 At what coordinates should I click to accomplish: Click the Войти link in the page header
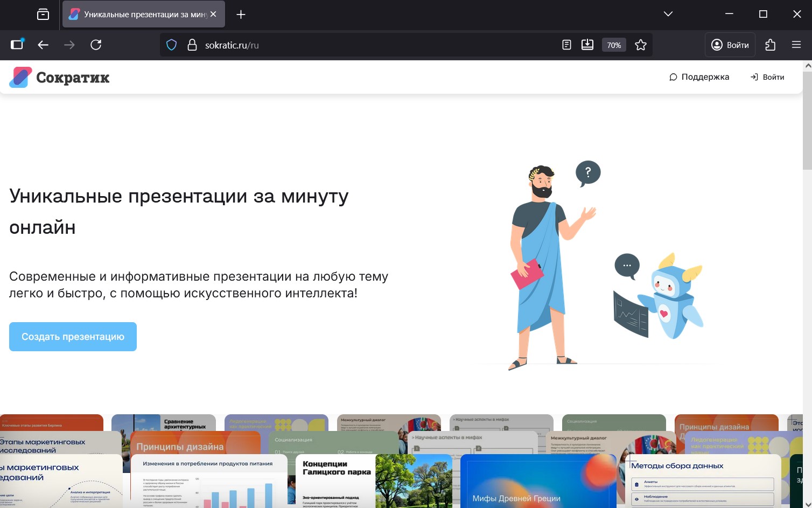pyautogui.click(x=767, y=77)
